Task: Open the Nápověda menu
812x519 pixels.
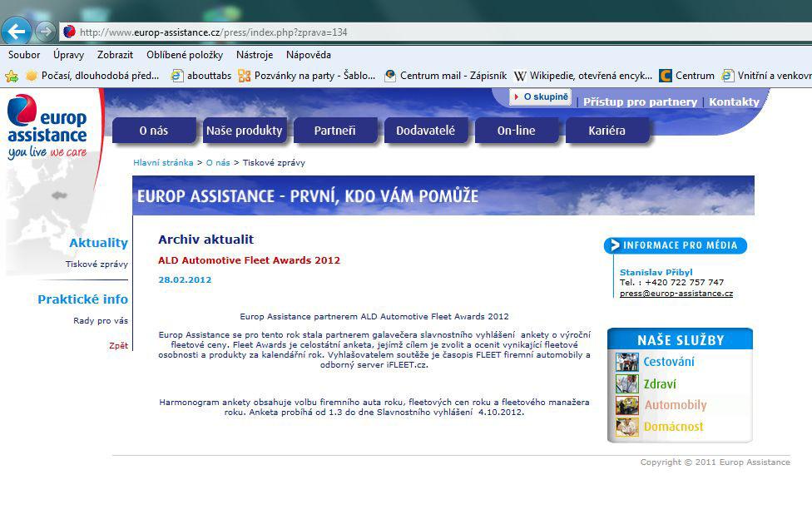Action: 309,55
